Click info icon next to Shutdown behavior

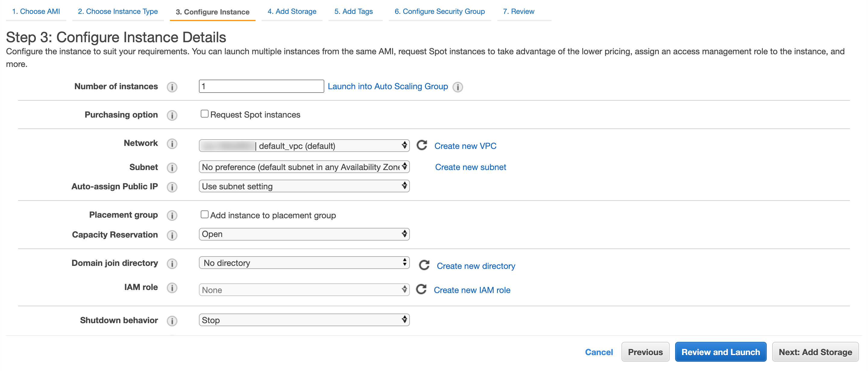point(172,321)
